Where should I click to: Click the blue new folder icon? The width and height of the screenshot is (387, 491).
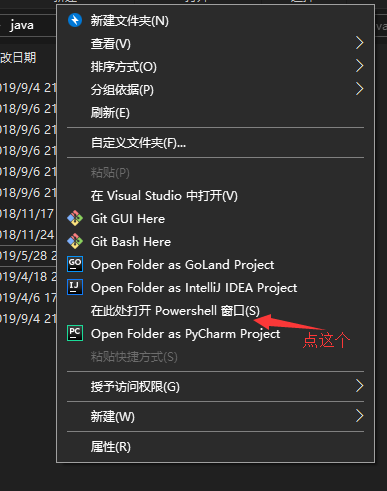75,20
